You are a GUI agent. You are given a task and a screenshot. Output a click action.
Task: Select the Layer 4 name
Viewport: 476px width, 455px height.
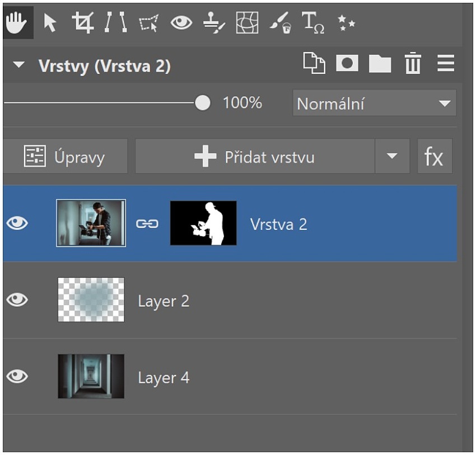[x=164, y=378]
